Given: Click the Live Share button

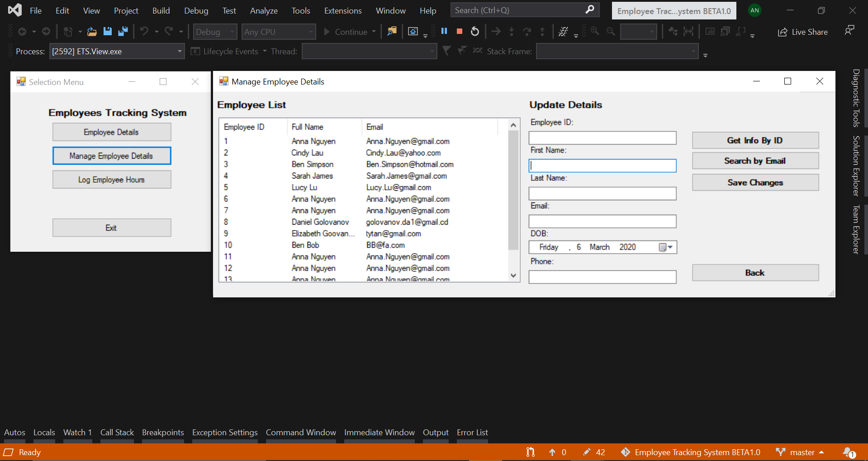Looking at the screenshot, I should (x=803, y=32).
